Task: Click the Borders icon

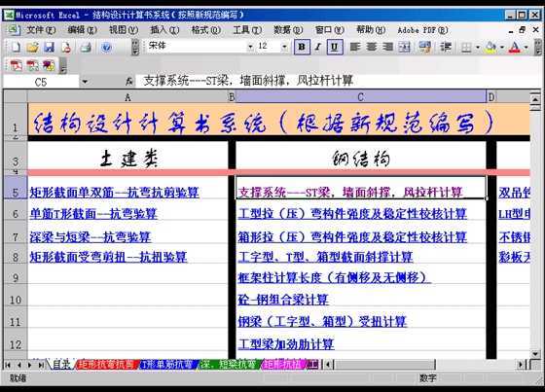Action: tap(466, 48)
